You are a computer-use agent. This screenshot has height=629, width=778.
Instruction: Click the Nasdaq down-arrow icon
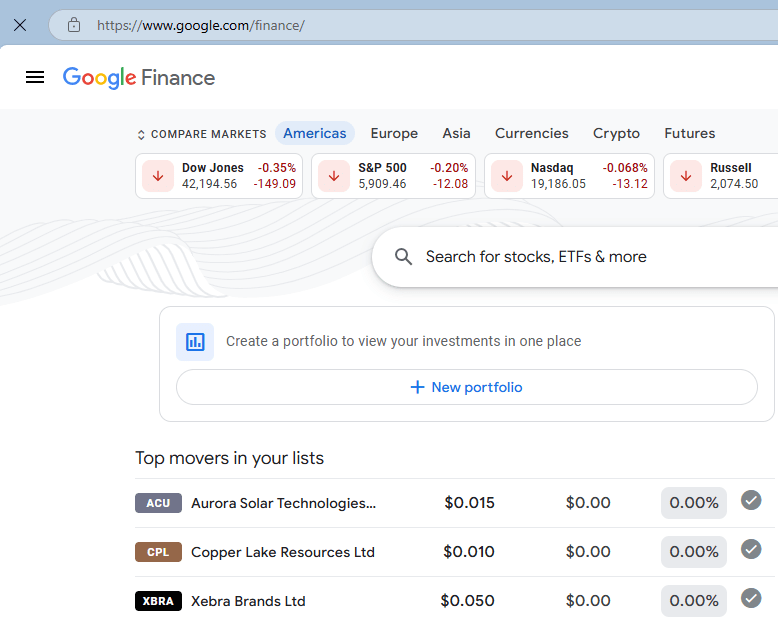507,176
